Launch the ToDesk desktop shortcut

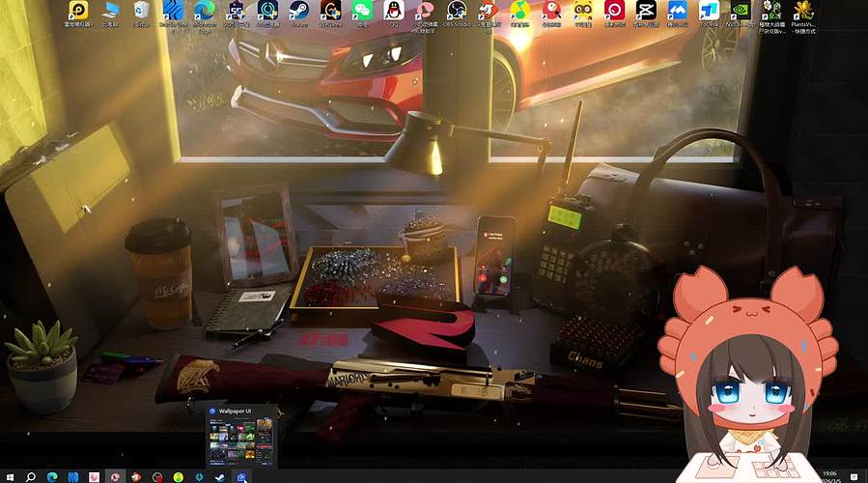tap(709, 11)
